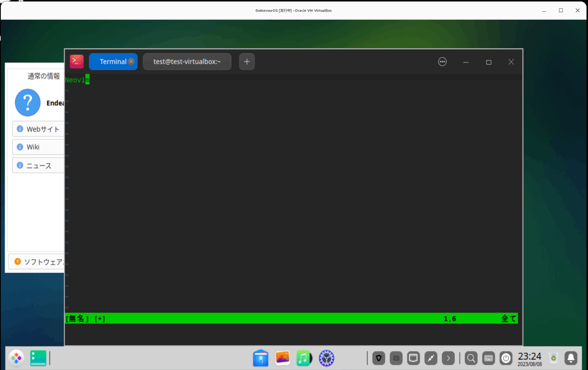Image resolution: width=588 pixels, height=370 pixels.
Task: Open Webサイト in the welcome window
Action: click(x=38, y=129)
